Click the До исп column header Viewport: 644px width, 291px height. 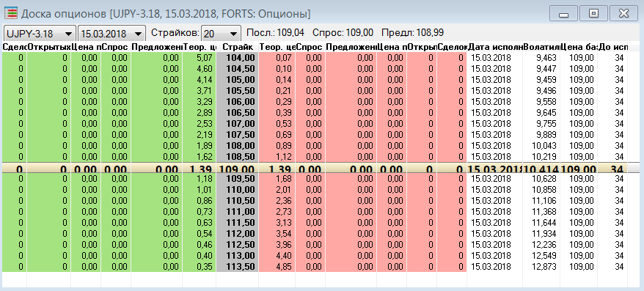coord(612,47)
